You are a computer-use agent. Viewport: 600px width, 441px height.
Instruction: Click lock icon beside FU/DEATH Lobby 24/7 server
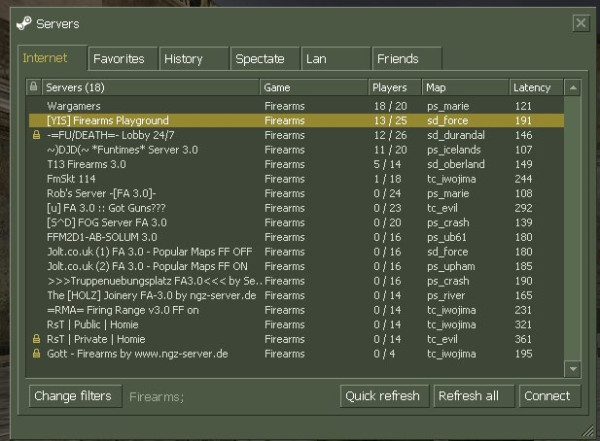[x=37, y=135]
